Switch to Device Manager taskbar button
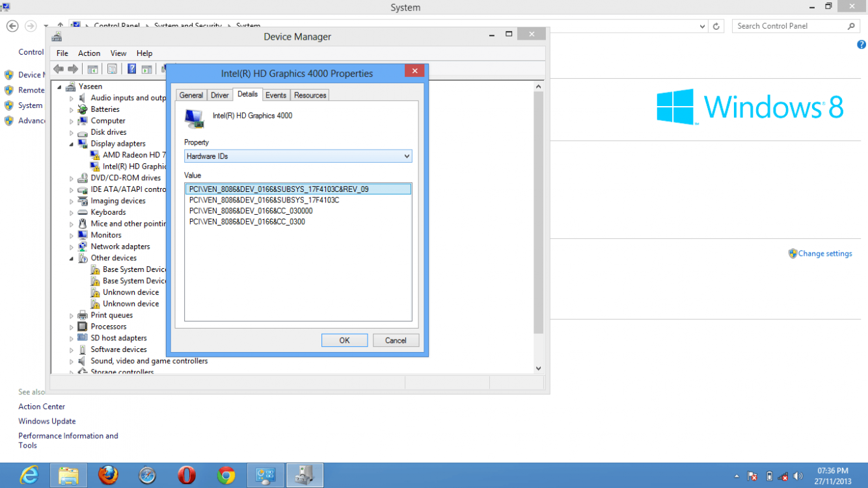 (x=305, y=476)
